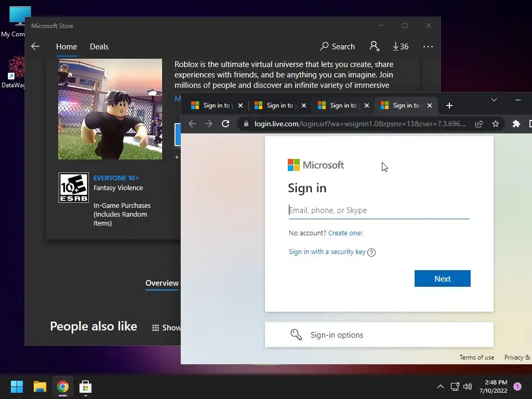Open the account sign-in icon in Store
The height and width of the screenshot is (399, 532).
[375, 46]
